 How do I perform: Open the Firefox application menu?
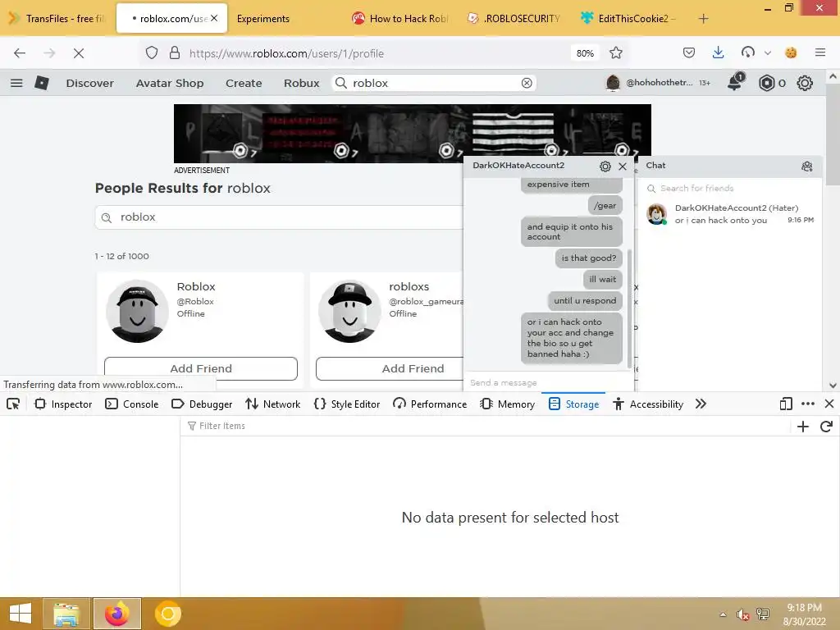820,52
